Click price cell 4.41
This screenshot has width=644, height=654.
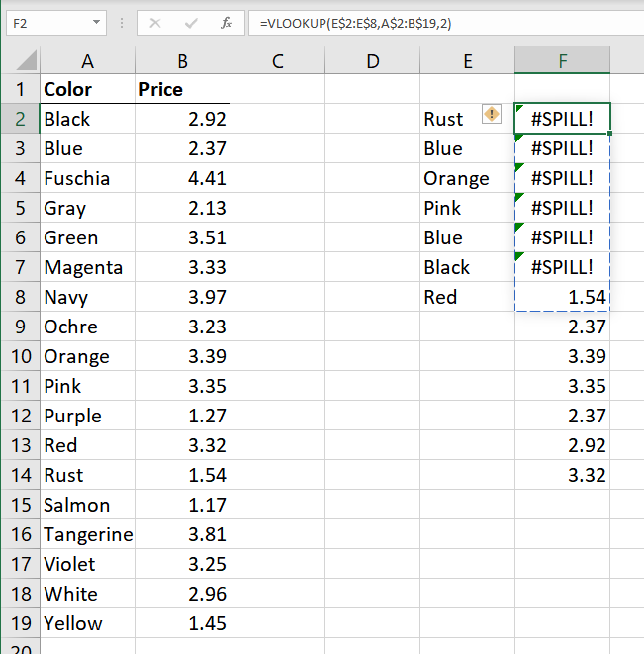(183, 178)
